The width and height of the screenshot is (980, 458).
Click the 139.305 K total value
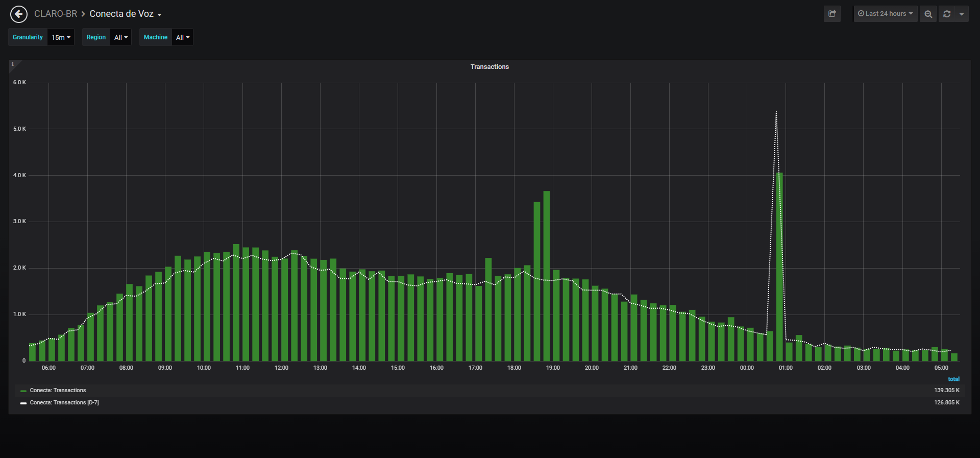(x=947, y=390)
